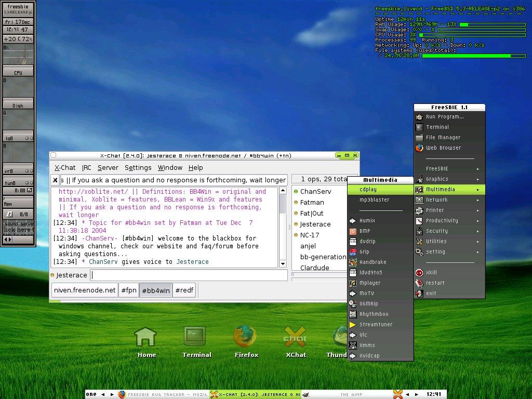The image size is (532, 399).
Task: Open the Help menu in X-Chat
Action: click(x=195, y=168)
